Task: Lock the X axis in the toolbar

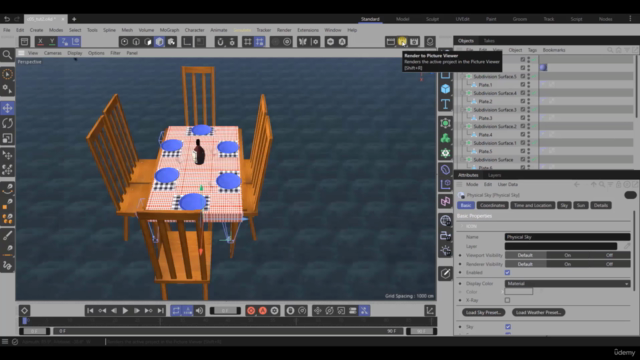Action: coord(40,41)
